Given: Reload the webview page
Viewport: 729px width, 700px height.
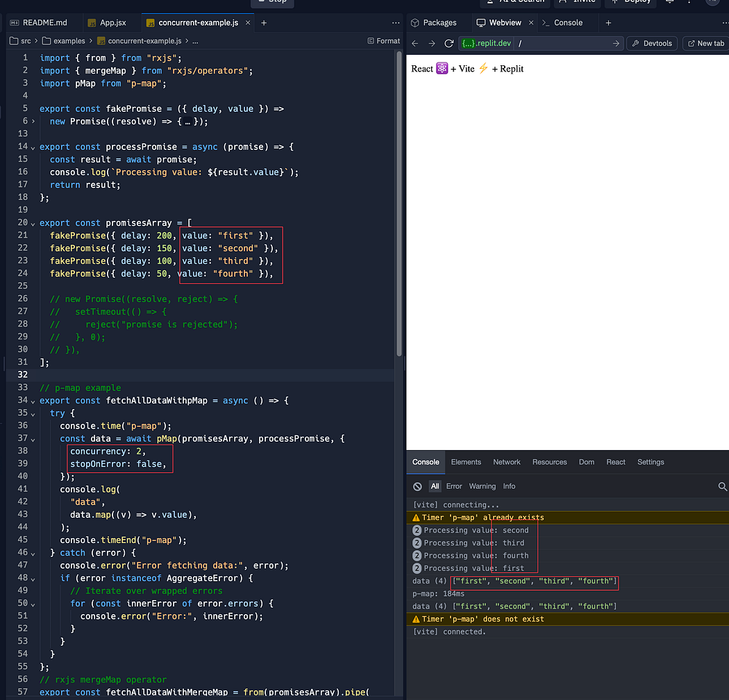Looking at the screenshot, I should [449, 43].
